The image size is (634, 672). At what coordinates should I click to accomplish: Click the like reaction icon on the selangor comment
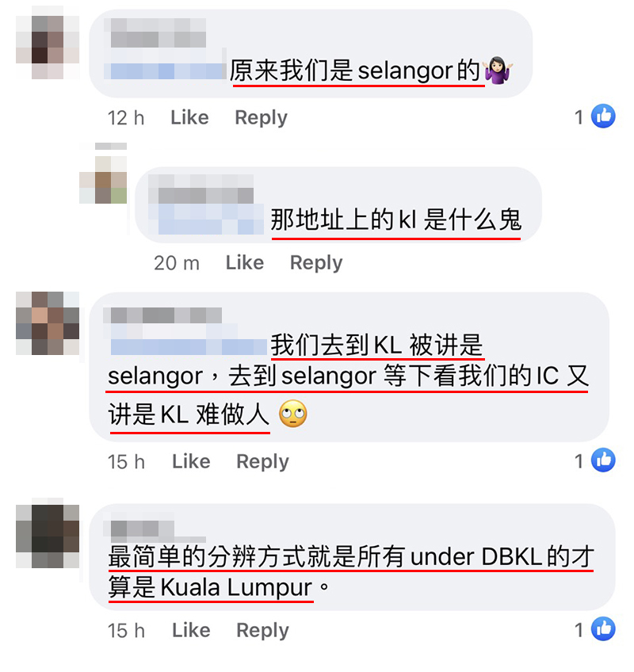(x=603, y=116)
